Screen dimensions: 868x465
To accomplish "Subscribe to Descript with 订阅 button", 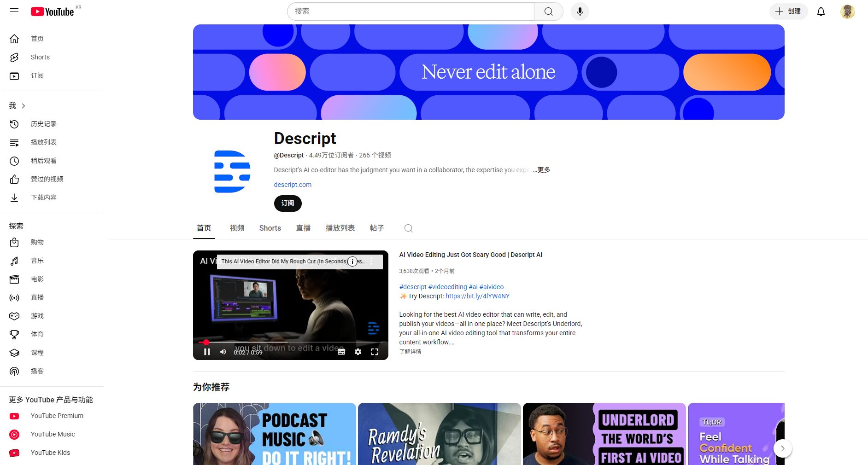I will 287,203.
